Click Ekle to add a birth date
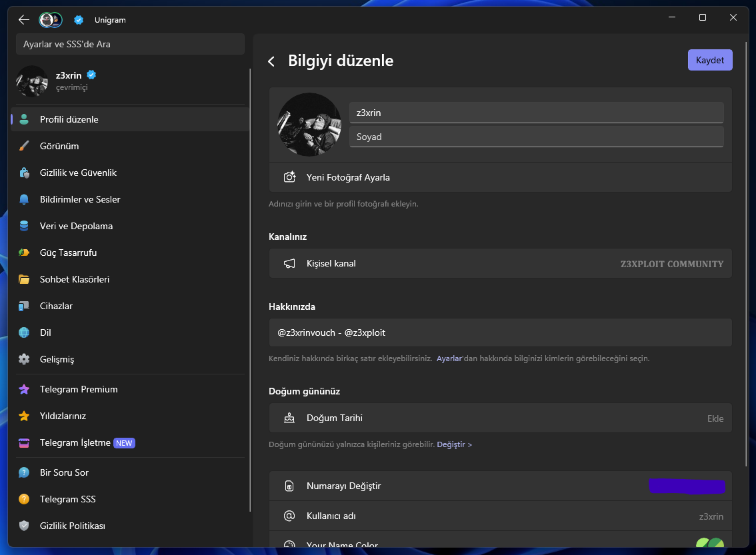Image resolution: width=756 pixels, height=555 pixels. (715, 418)
